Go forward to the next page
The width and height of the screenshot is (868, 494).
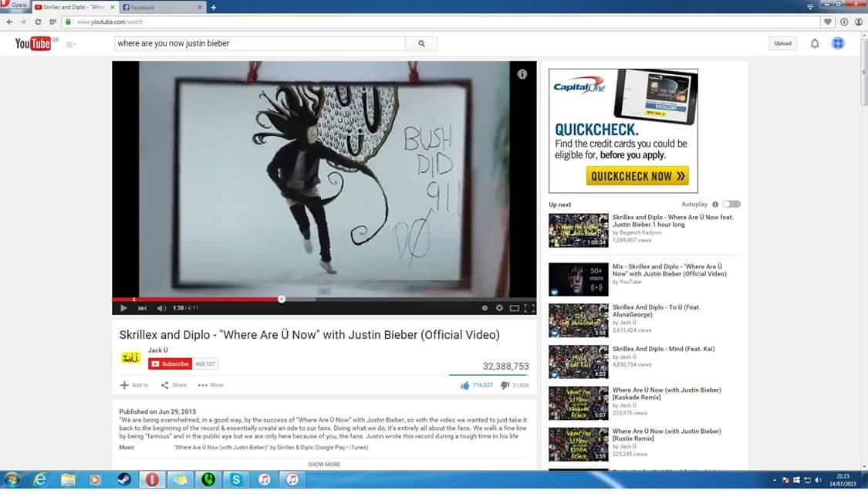[x=23, y=22]
